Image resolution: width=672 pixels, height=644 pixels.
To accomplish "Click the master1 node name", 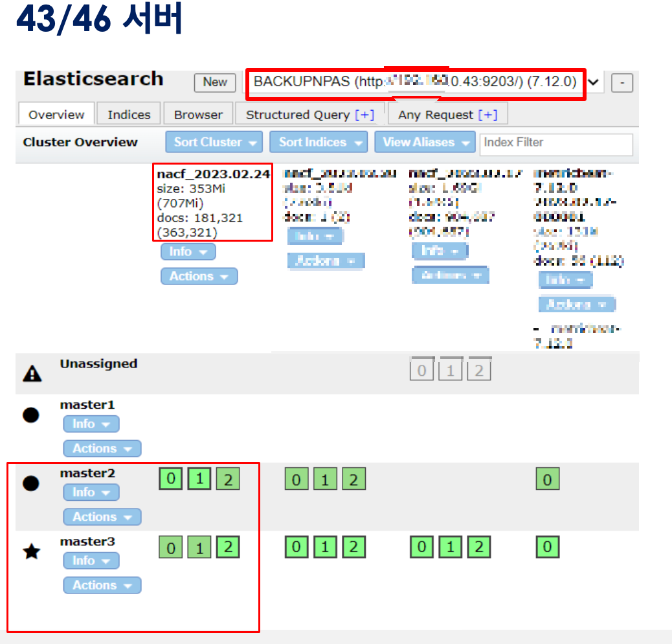I will pos(87,405).
